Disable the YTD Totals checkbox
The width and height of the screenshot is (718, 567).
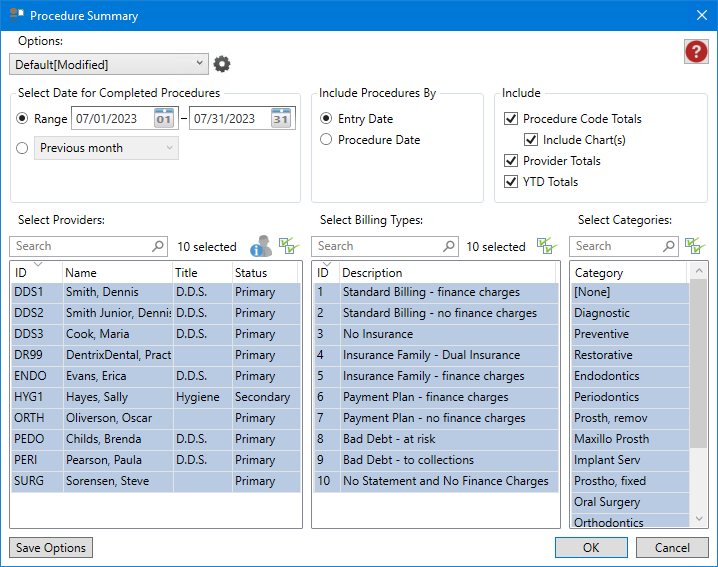pos(511,182)
